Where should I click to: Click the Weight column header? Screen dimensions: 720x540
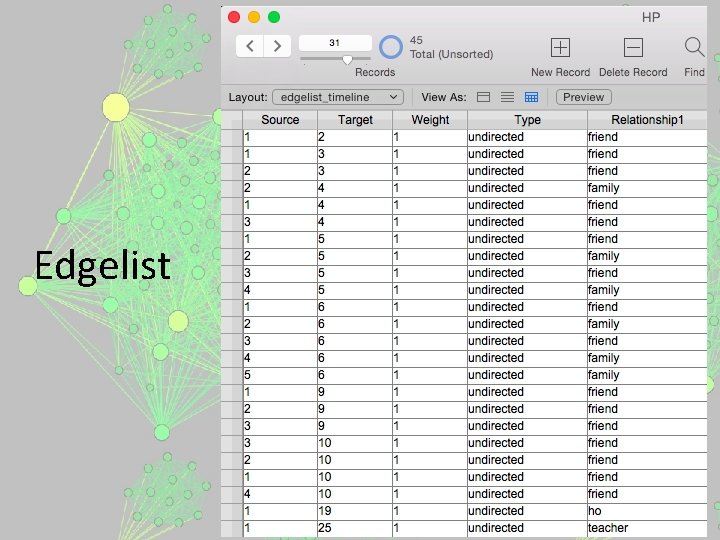(430, 120)
